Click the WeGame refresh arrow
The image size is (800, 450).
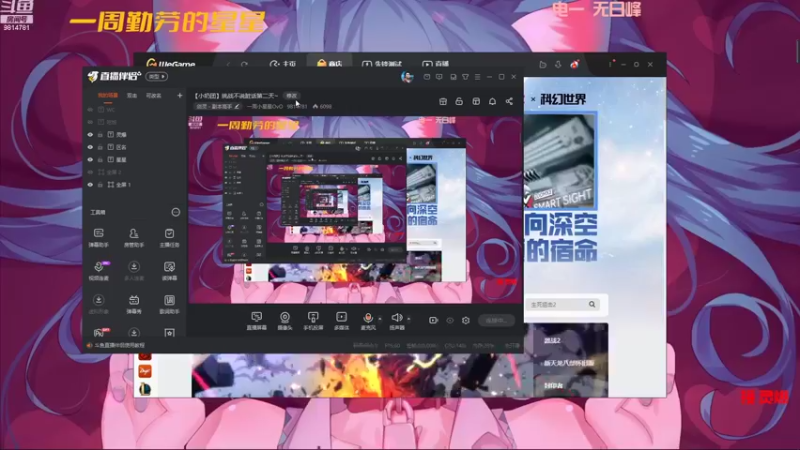click(244, 64)
